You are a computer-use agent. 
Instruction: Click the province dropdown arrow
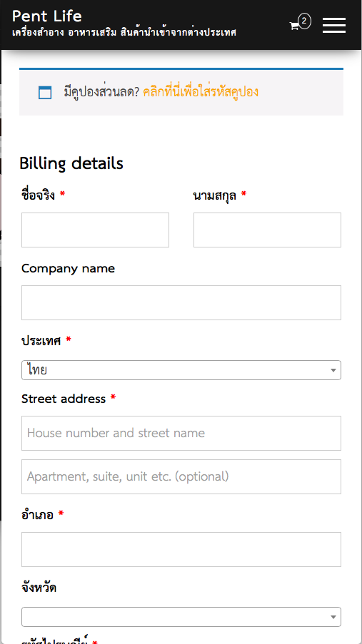[333, 617]
